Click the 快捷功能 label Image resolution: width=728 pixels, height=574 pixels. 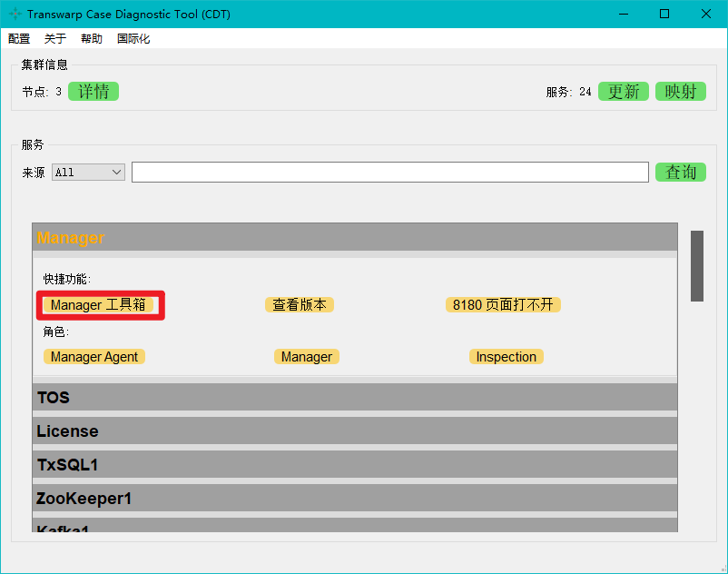click(67, 279)
